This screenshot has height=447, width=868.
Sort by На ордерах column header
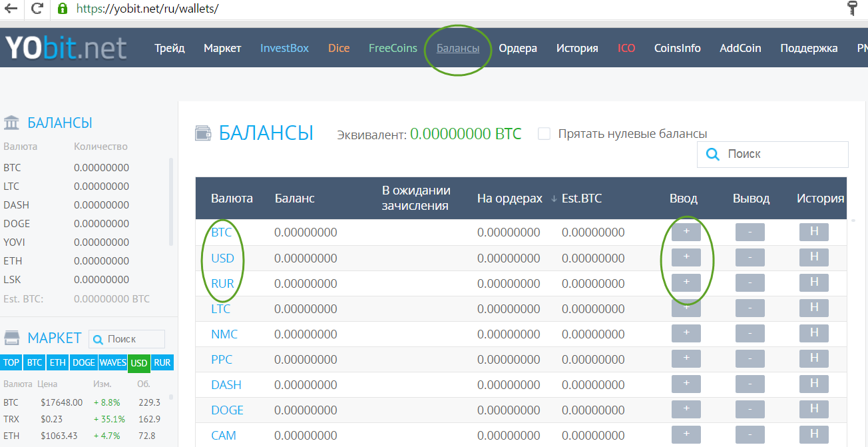pos(509,198)
